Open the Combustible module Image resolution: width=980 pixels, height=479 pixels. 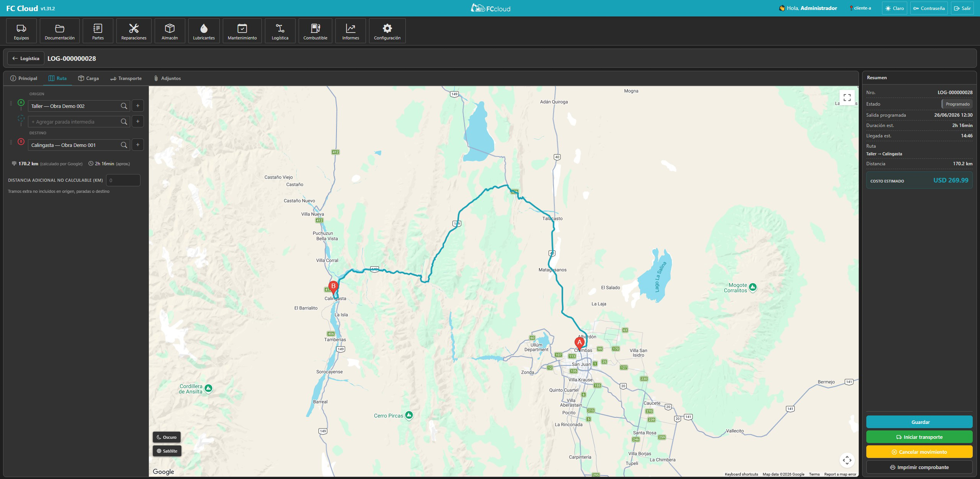pyautogui.click(x=315, y=31)
